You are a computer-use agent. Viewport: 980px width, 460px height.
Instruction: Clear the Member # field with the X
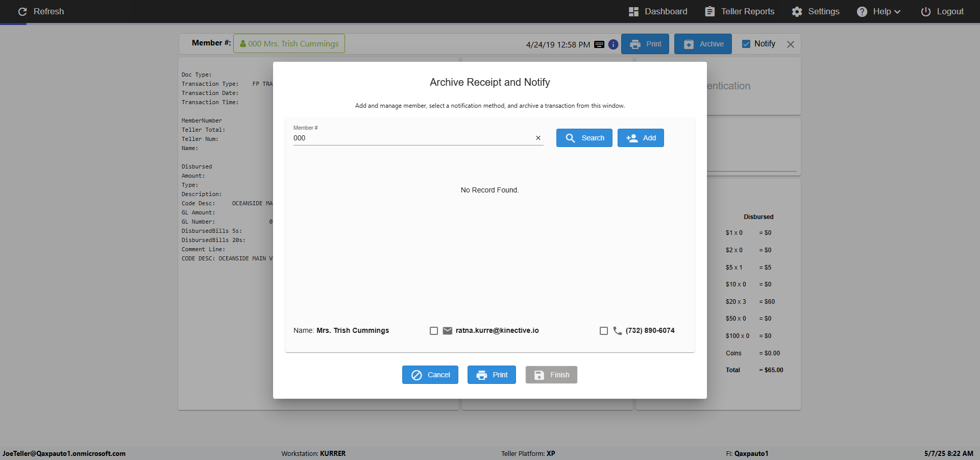coord(538,138)
